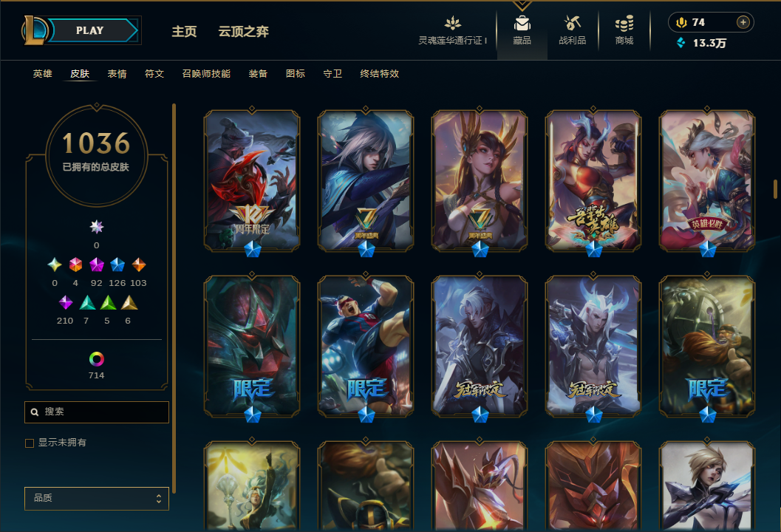
Task: Select the 12 周年限定 skin thumbnail
Action: pyautogui.click(x=252, y=180)
